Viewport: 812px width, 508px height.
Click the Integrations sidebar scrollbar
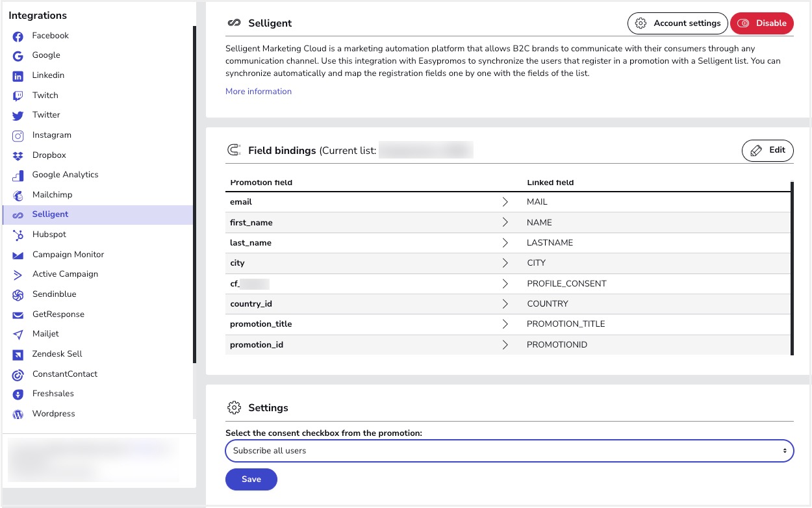click(194, 195)
